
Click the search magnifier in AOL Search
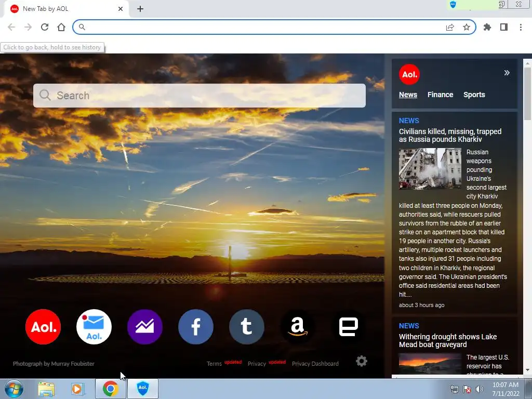coord(45,96)
